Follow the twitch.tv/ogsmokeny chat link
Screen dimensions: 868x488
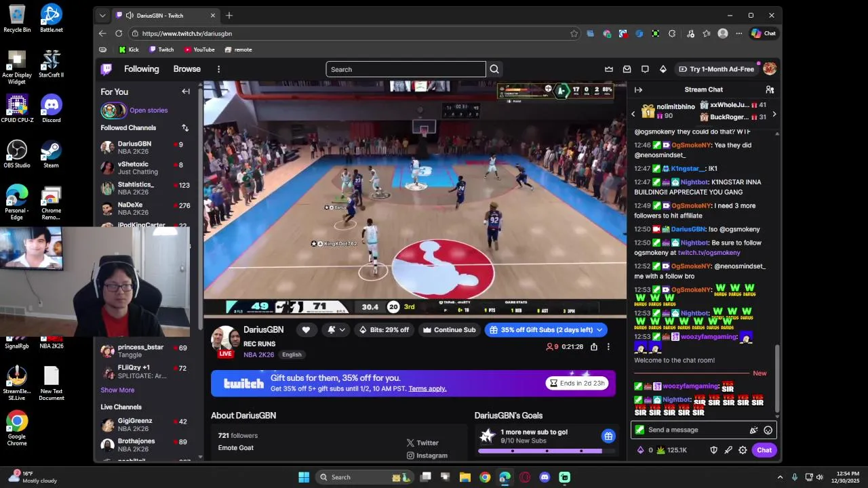coord(709,253)
